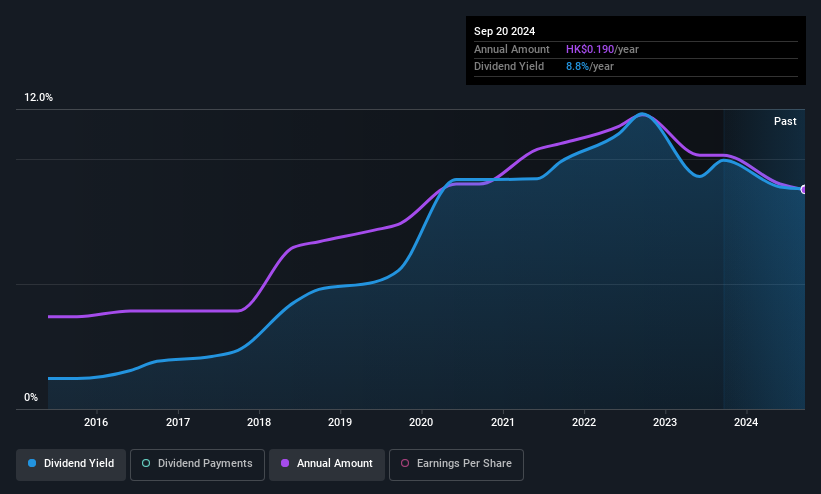Image resolution: width=821 pixels, height=494 pixels.
Task: Click the blue Dividend Yield legend dot
Action: (x=32, y=463)
